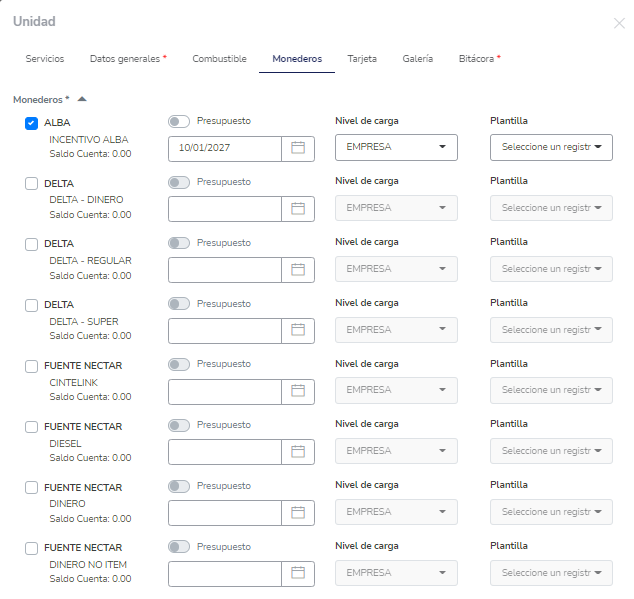Open calendar picker for INCENTIVO ALBA date
Image resolution: width=634 pixels, height=599 pixels.
[x=297, y=148]
